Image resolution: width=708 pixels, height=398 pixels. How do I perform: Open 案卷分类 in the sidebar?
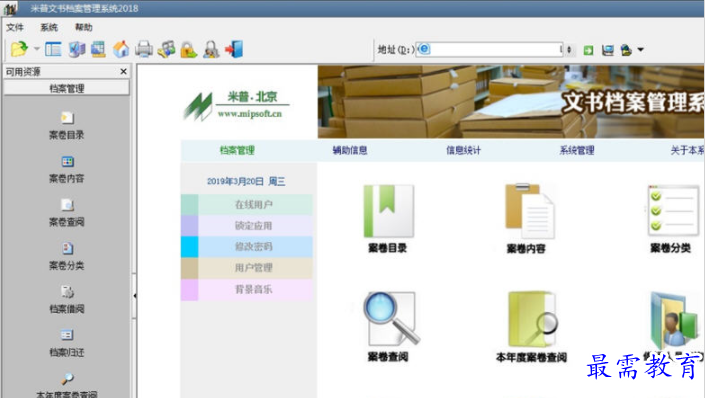(66, 256)
